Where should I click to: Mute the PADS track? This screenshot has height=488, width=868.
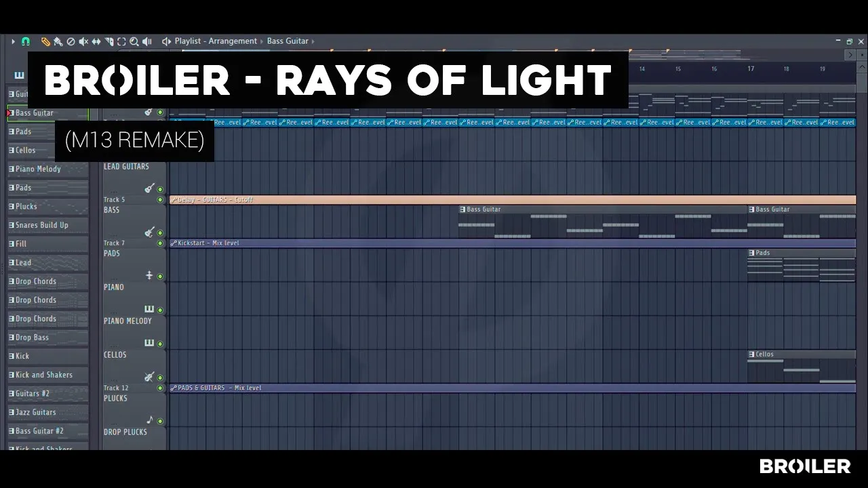tap(160, 277)
